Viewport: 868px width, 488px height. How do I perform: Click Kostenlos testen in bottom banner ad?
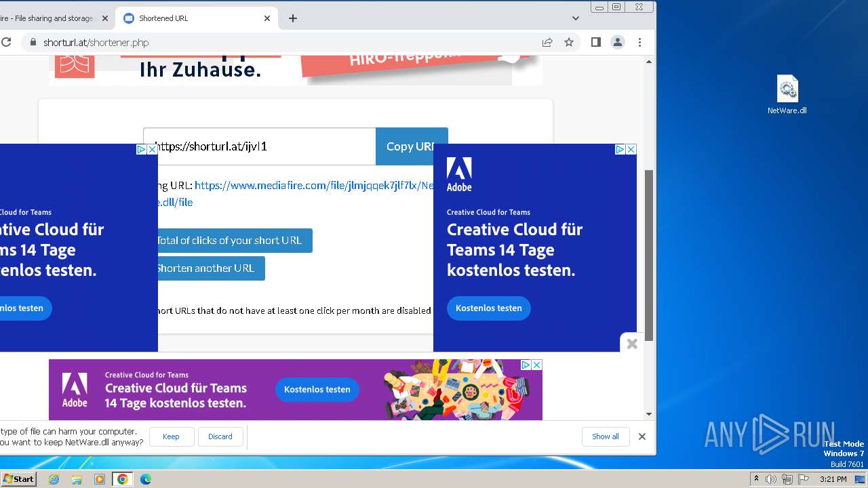click(317, 390)
